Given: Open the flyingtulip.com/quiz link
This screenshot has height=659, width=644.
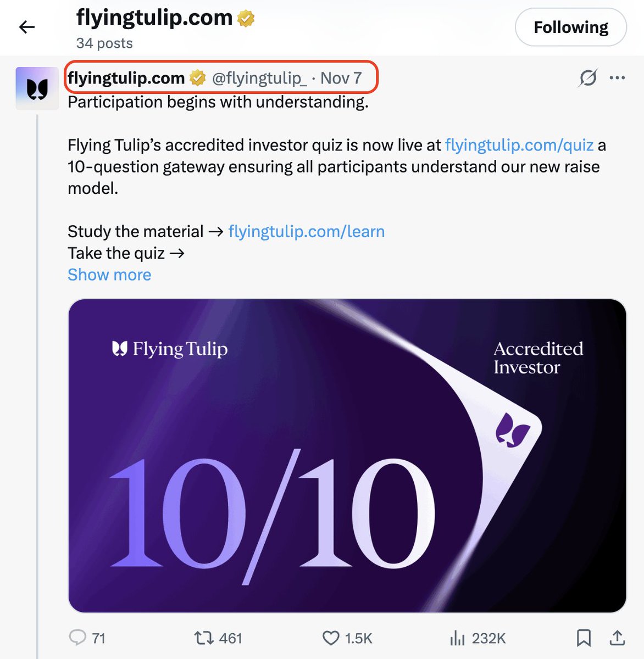Looking at the screenshot, I should coord(519,145).
